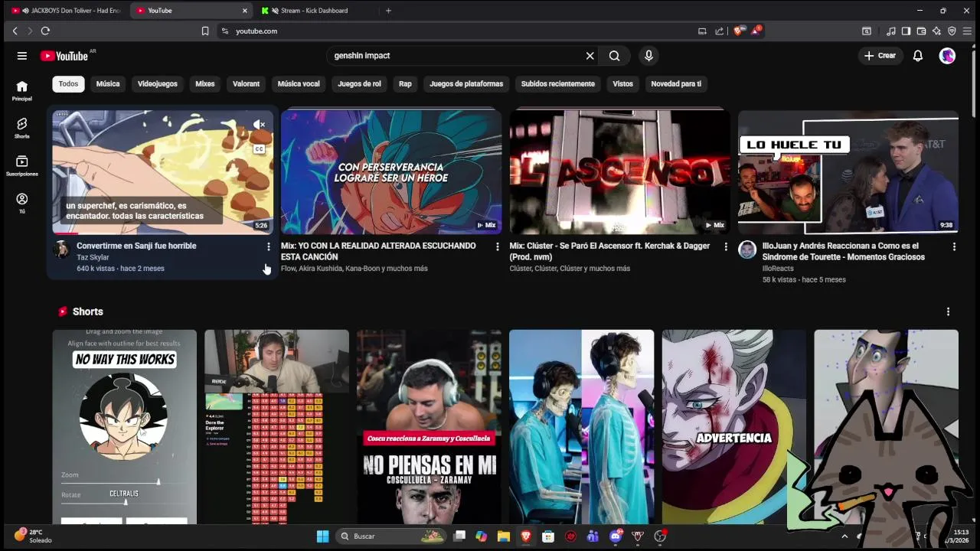Image resolution: width=980 pixels, height=551 pixels.
Task: Select the Juegos de rol chip
Action: tap(359, 84)
